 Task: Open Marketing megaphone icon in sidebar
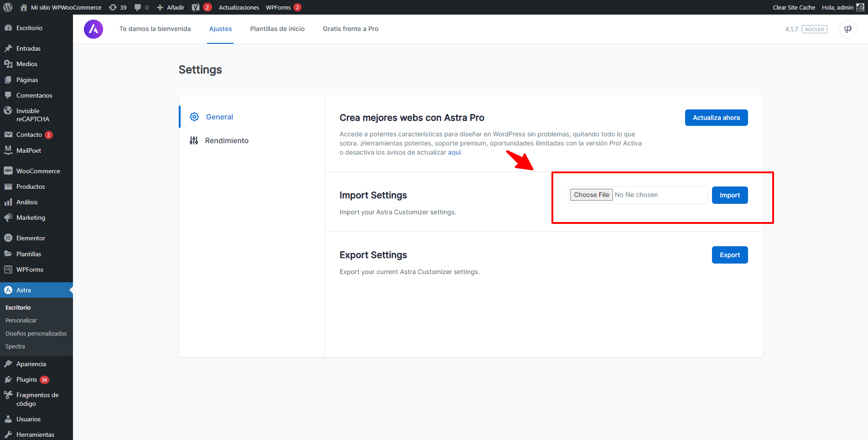pyautogui.click(x=8, y=217)
